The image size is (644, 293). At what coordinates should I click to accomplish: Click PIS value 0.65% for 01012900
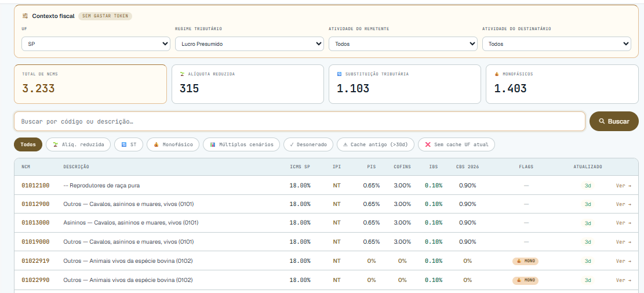[372, 204]
